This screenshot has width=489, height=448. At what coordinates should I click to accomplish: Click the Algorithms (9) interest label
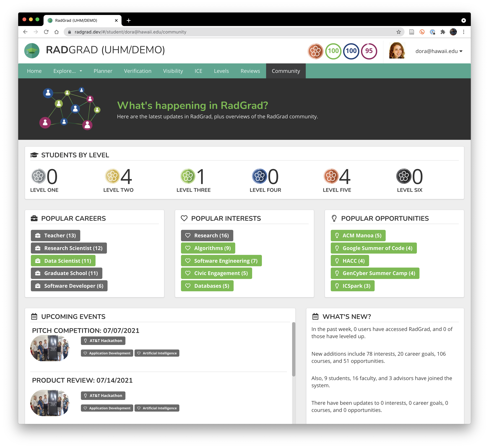[208, 248]
